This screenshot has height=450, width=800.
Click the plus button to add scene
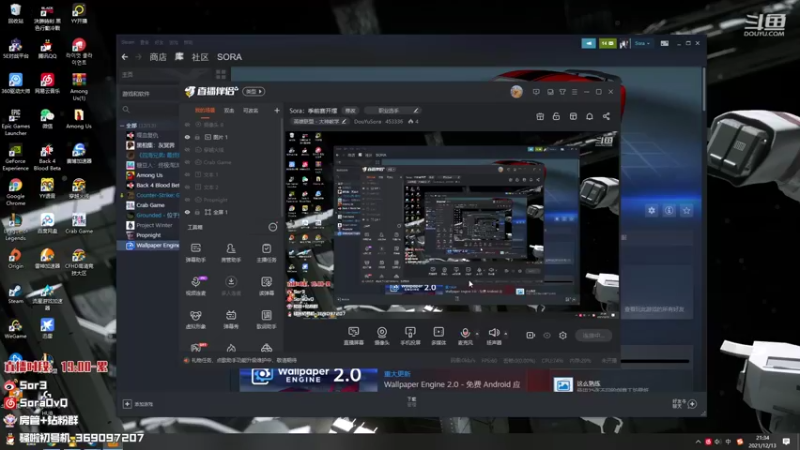[277, 110]
